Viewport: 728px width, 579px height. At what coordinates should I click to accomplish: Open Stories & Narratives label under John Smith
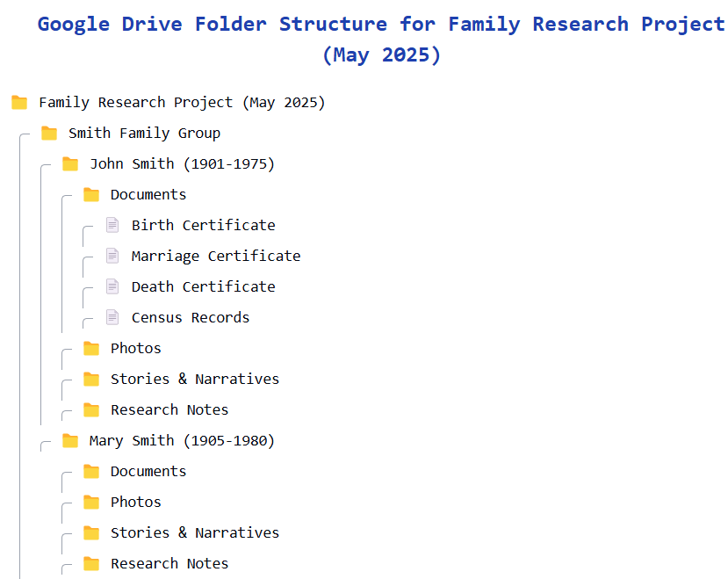click(x=195, y=380)
